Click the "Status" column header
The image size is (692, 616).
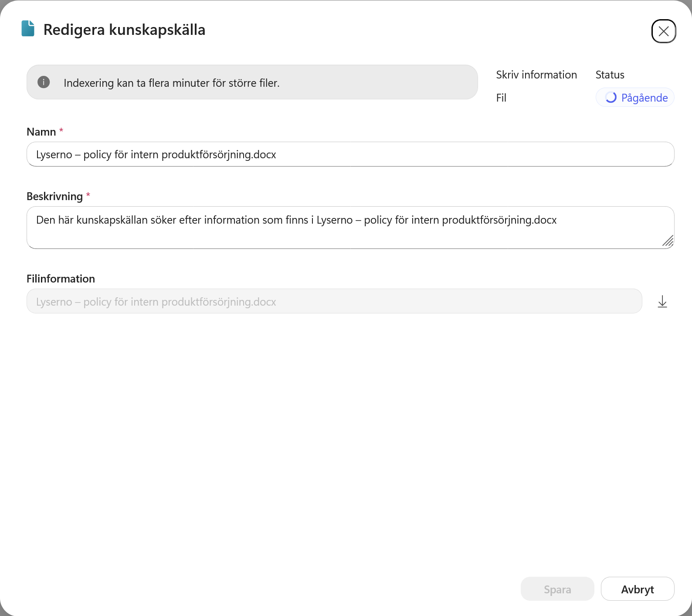(610, 75)
